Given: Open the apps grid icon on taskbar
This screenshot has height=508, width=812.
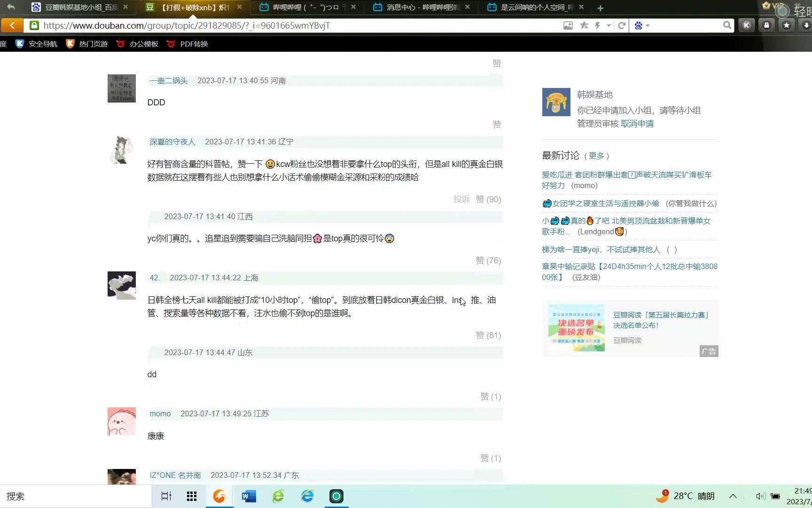Looking at the screenshot, I should [192, 496].
